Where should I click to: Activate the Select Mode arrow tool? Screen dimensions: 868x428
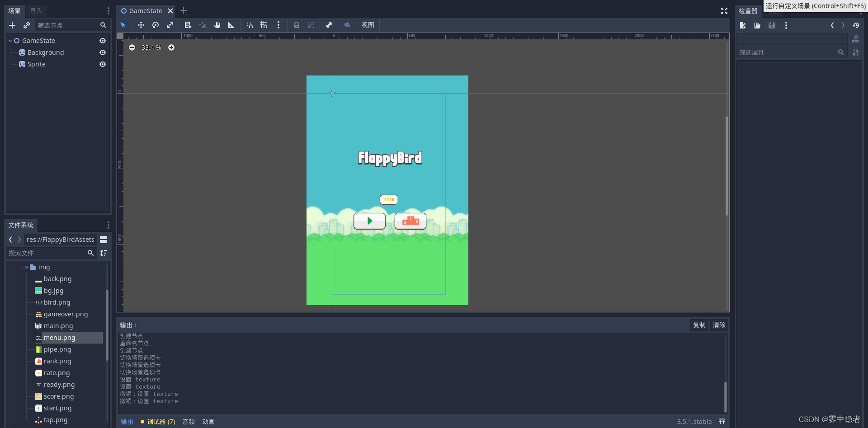(x=123, y=25)
